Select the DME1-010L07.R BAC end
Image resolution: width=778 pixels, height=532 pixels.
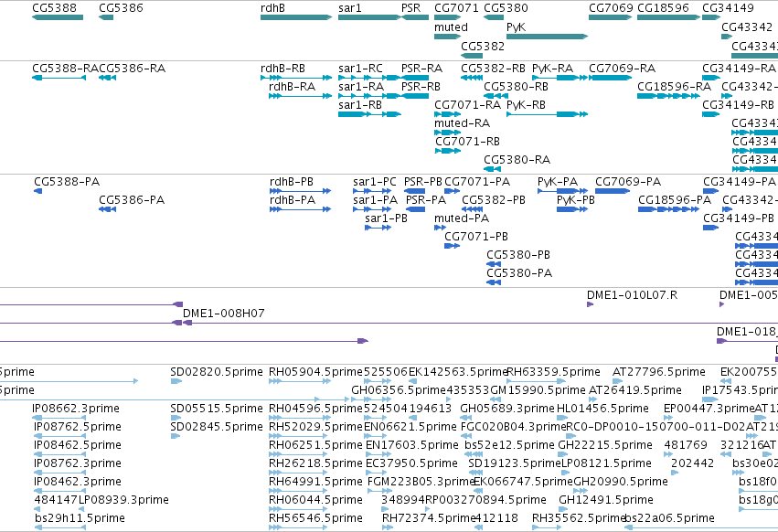[590, 304]
